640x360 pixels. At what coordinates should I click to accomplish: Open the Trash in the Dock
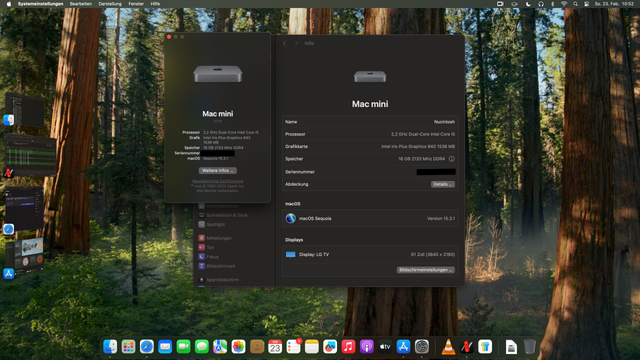529,347
